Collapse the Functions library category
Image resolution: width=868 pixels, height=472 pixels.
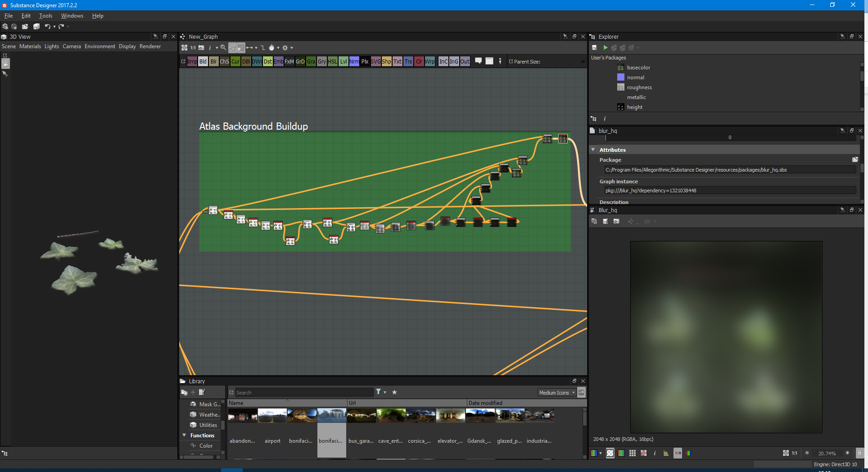184,436
